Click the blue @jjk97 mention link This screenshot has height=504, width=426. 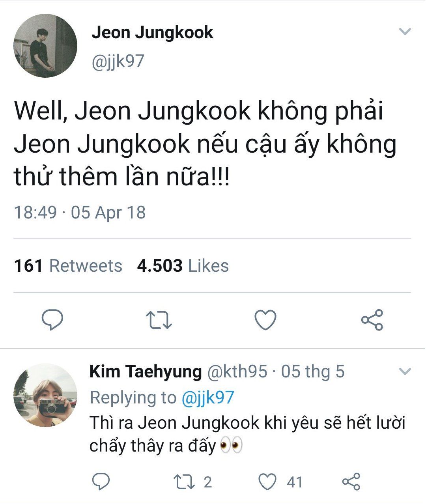[x=208, y=397]
